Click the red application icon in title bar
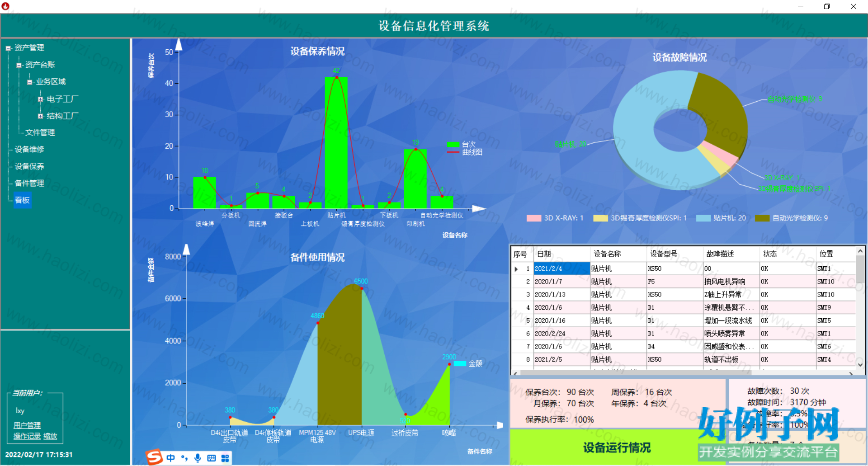The image size is (868, 466). 5,6
